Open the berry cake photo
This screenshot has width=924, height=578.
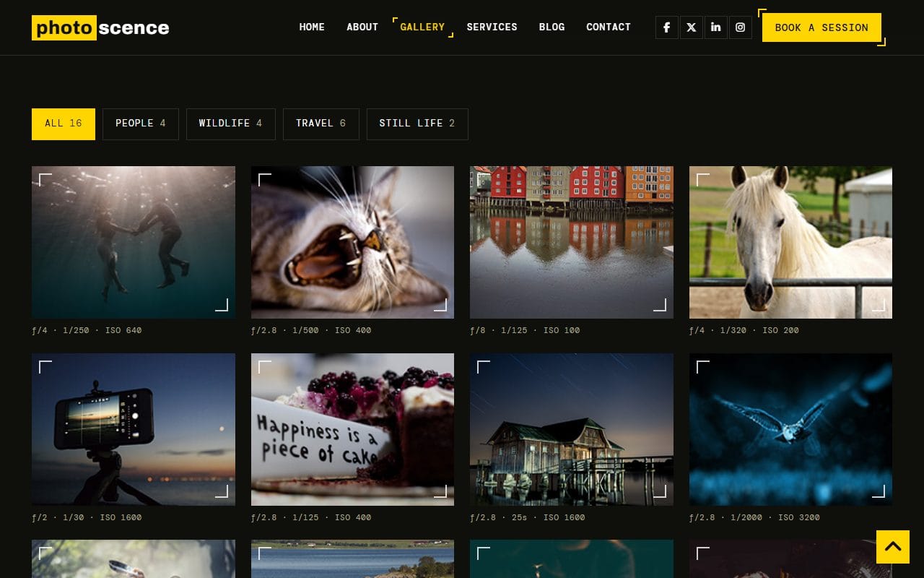tap(352, 429)
